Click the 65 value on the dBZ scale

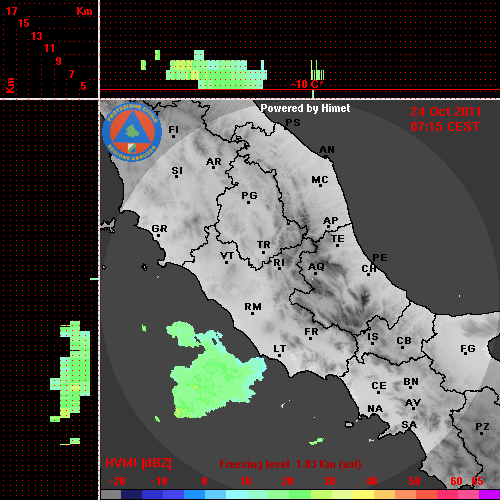[477, 481]
